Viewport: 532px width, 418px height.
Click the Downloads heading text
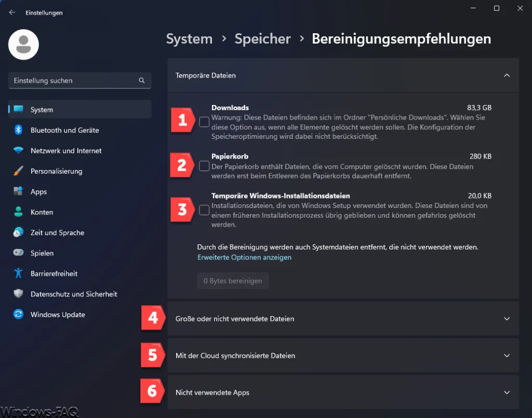[230, 108]
